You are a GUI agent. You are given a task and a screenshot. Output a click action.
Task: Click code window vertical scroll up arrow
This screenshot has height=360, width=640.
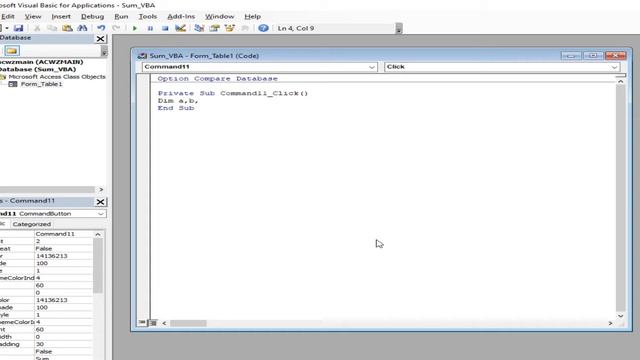tap(620, 82)
